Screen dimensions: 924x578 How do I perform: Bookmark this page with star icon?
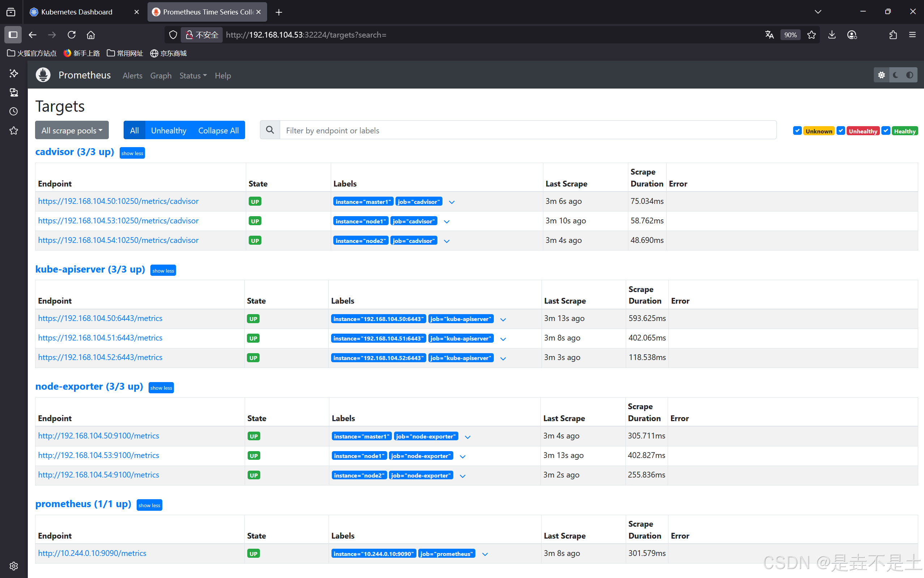point(812,35)
